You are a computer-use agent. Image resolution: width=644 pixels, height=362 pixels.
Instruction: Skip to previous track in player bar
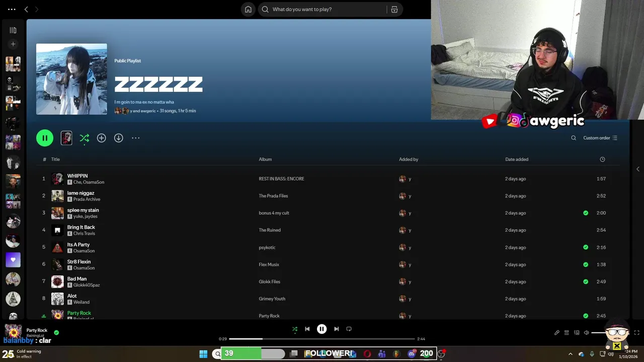pyautogui.click(x=307, y=329)
